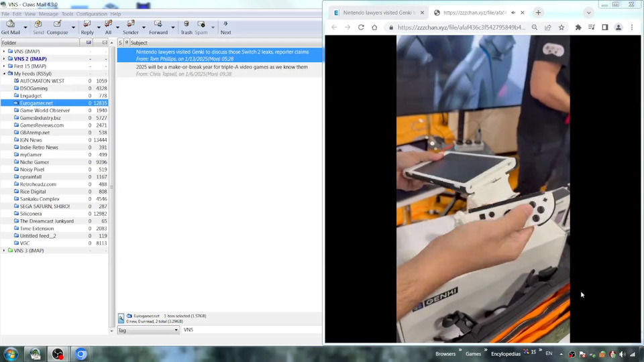This screenshot has height=362, width=644.
Task: Click the browser Back arrow
Action: tap(334, 27)
